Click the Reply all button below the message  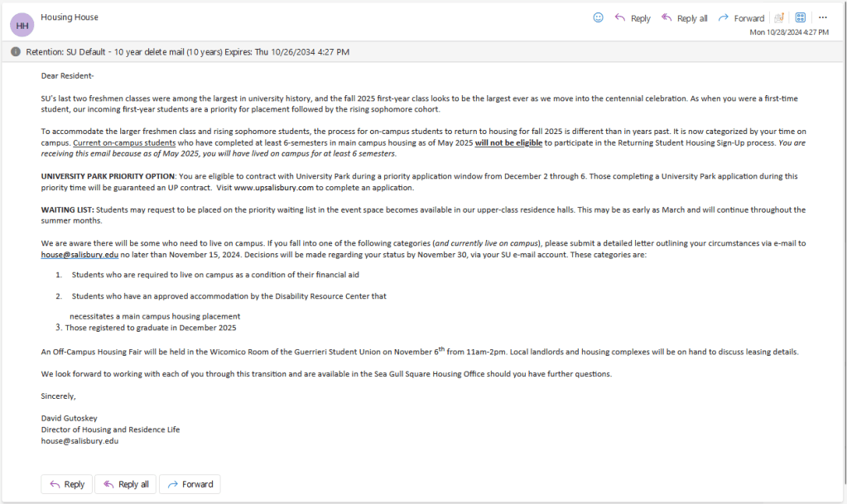[126, 484]
